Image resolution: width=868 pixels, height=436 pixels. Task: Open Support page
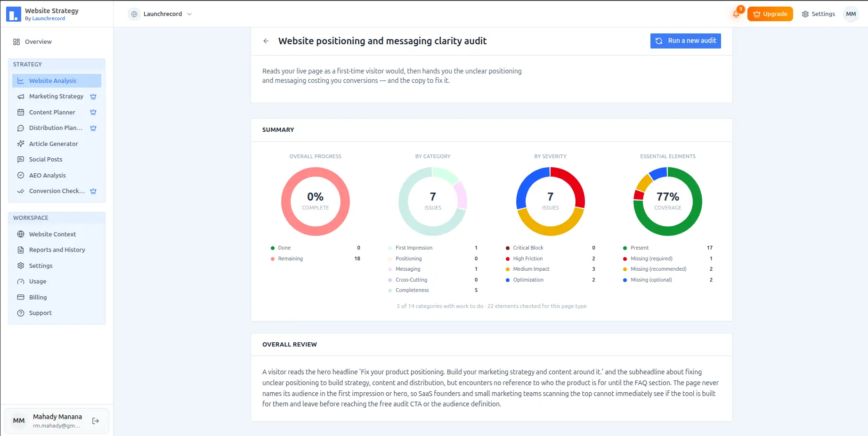pos(57,313)
